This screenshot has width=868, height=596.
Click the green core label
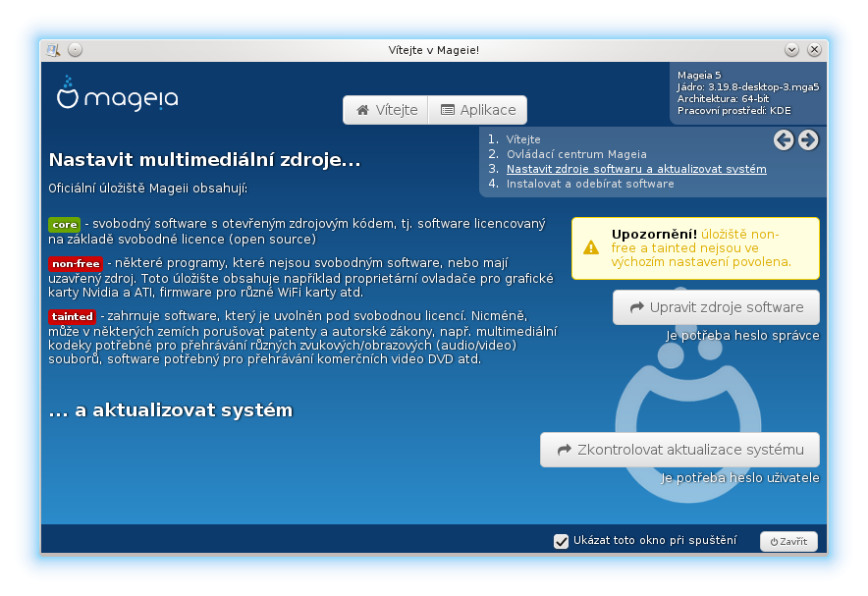pos(64,225)
